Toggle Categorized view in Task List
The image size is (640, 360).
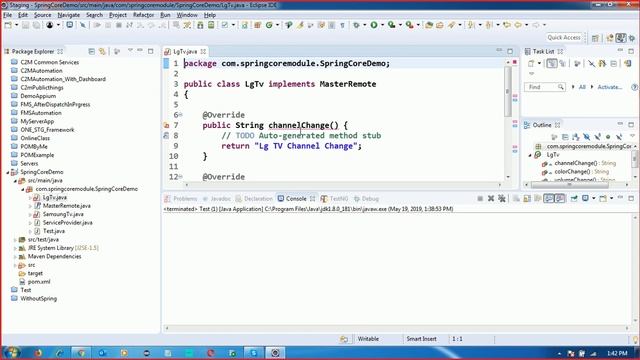point(552,64)
